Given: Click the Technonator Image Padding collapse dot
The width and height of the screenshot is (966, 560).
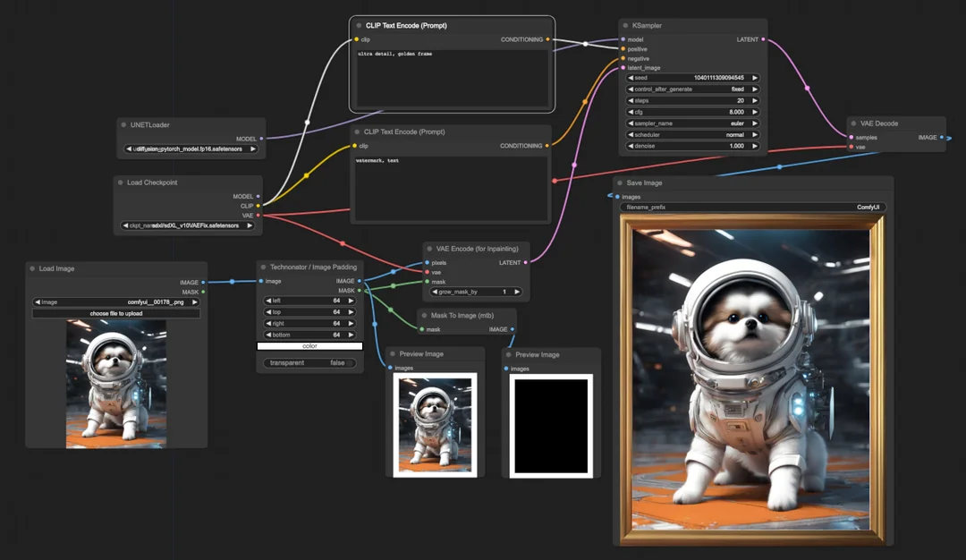Looking at the screenshot, I should tap(264, 267).
